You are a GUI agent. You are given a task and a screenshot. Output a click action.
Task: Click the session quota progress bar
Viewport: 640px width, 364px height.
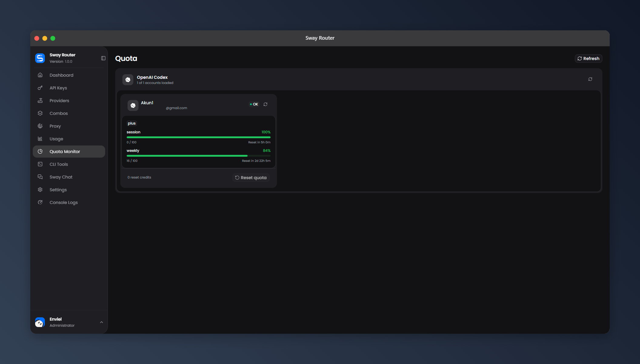point(198,137)
